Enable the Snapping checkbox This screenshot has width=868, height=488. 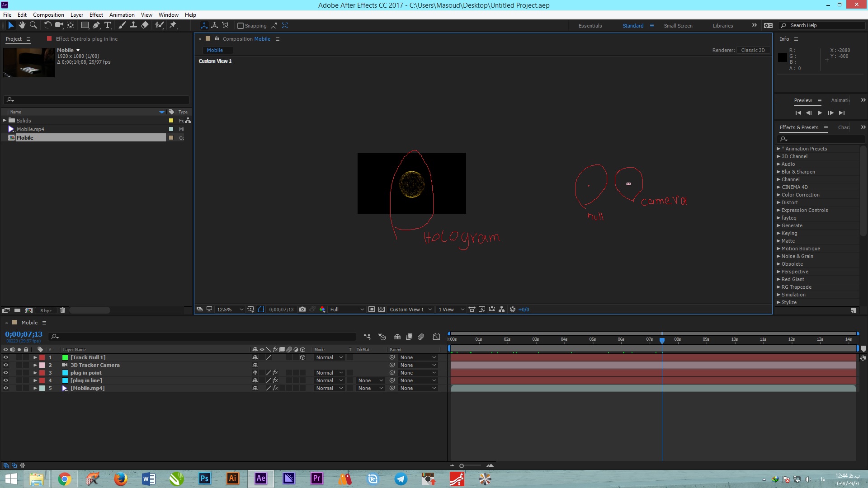pyautogui.click(x=241, y=26)
